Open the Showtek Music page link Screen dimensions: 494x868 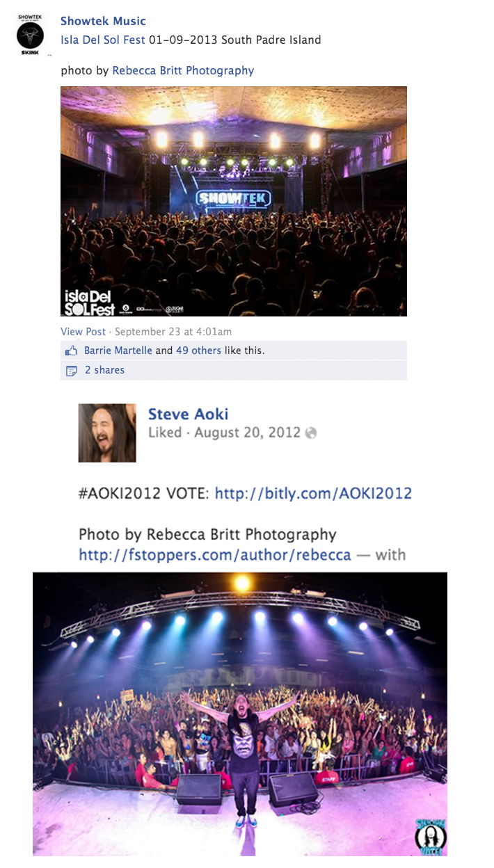(103, 21)
